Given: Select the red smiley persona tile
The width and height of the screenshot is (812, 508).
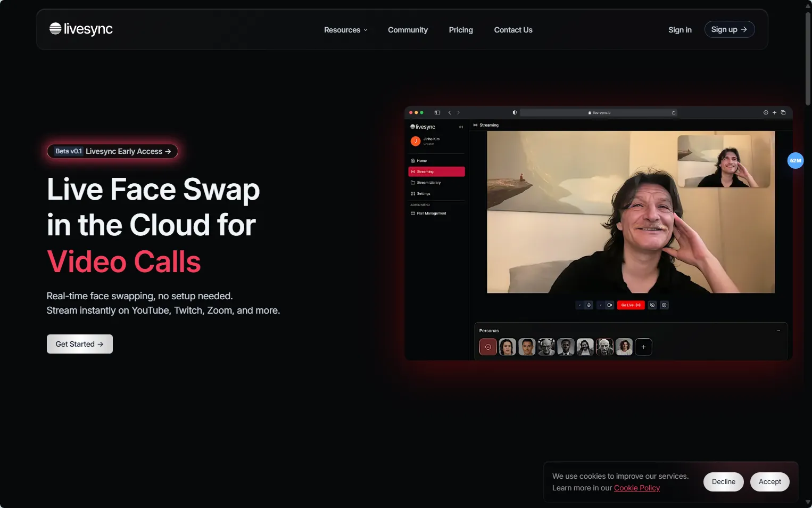Looking at the screenshot, I should 488,347.
